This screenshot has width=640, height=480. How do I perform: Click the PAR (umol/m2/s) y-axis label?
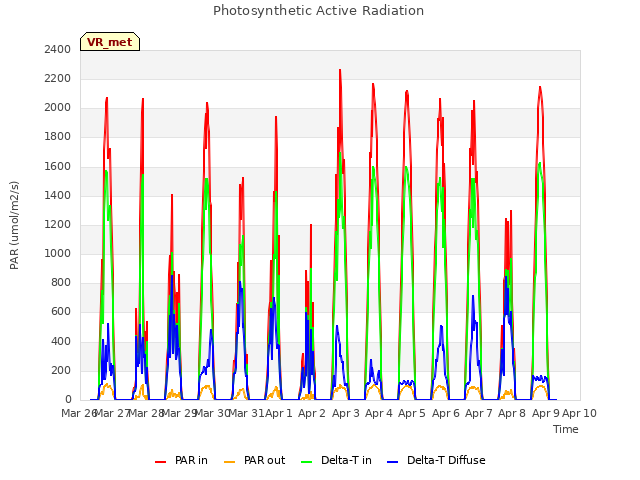coord(14,225)
